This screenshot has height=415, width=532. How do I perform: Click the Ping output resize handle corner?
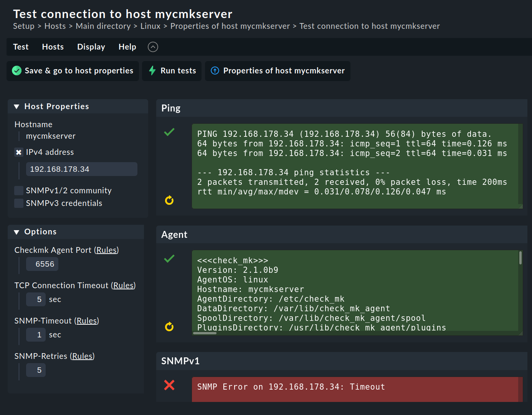520,206
